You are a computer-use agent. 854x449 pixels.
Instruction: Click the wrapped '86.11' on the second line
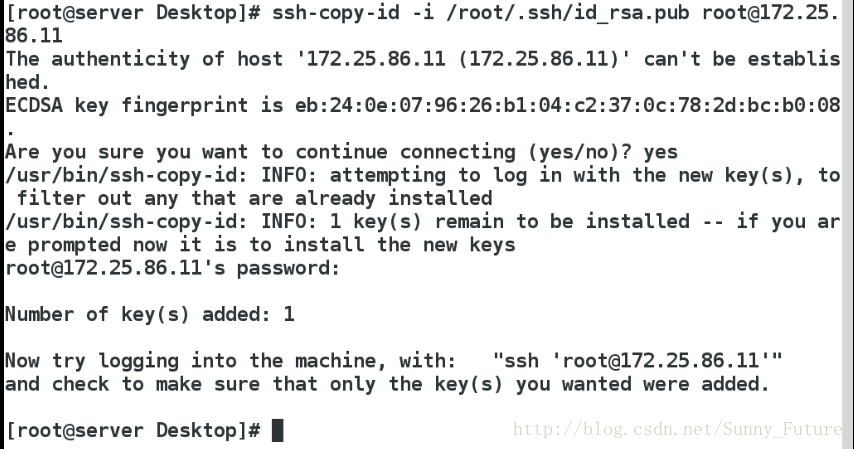34,35
